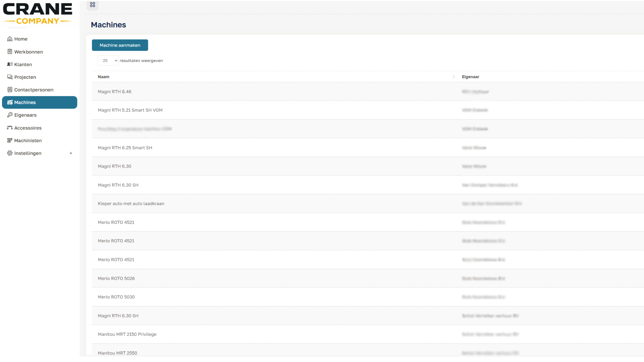644x362 pixels.
Task: Expand Instellingen with the plus sign
Action: point(71,153)
